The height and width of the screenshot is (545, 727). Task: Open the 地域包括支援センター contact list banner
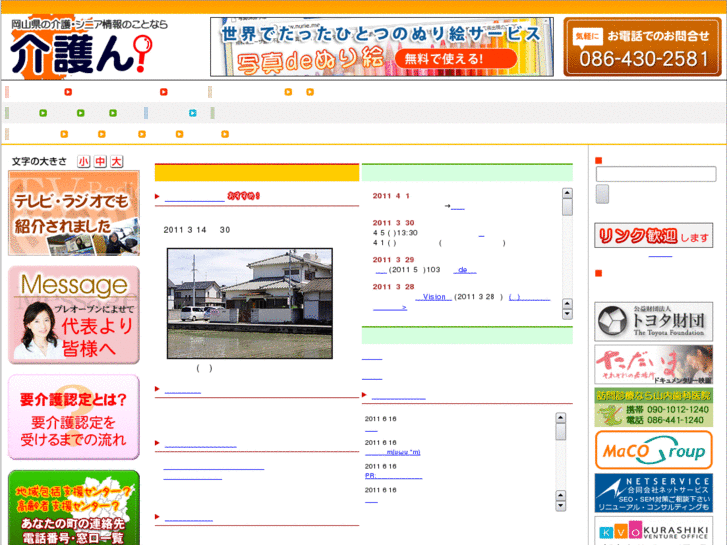click(x=74, y=507)
